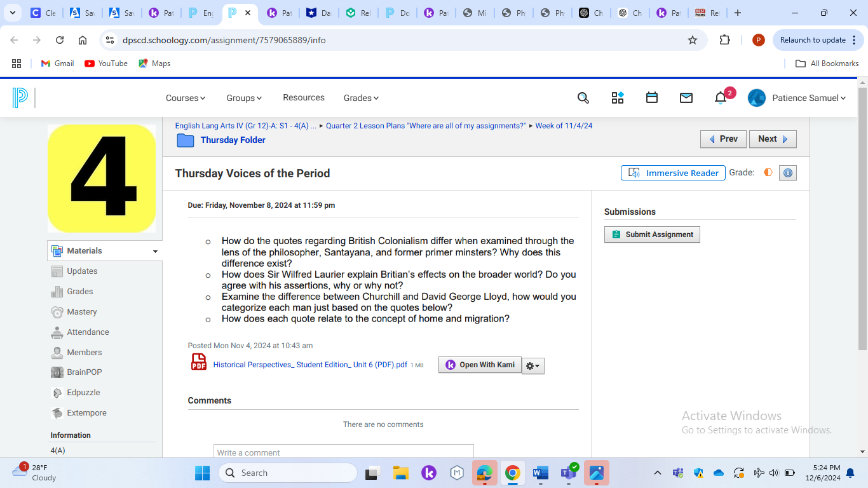Click the red PDF file icon
This screenshot has height=488, width=868.
199,362
